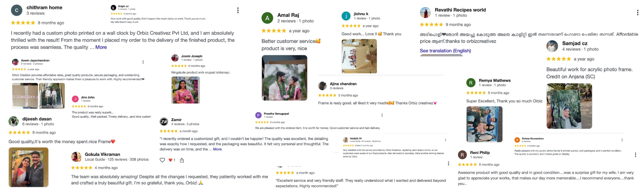
Task: Click See translation (English) link
Action: point(445,51)
